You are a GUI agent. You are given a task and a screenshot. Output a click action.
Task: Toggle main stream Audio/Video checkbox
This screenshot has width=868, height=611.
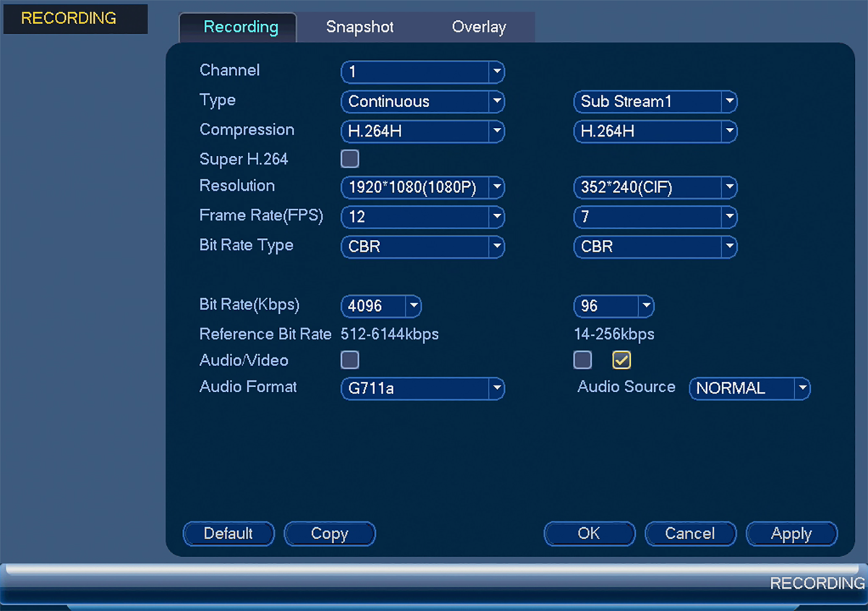350,360
